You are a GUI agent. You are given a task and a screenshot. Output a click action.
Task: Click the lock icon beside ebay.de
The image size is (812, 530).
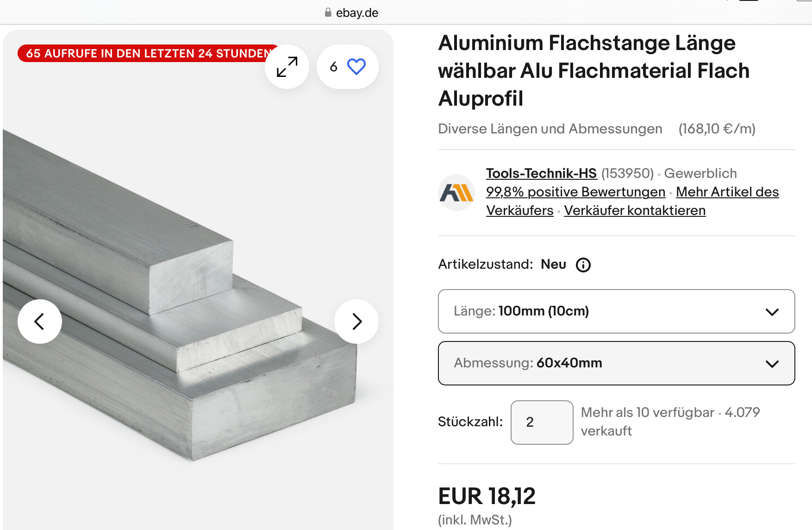point(328,13)
